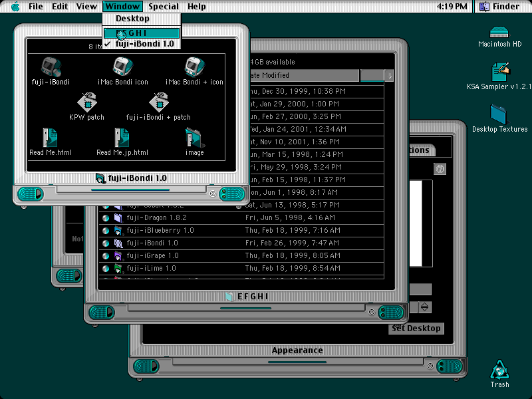Image resolution: width=532 pixels, height=399 pixels.
Task: Click the Appearance window title text
Action: pos(297,350)
